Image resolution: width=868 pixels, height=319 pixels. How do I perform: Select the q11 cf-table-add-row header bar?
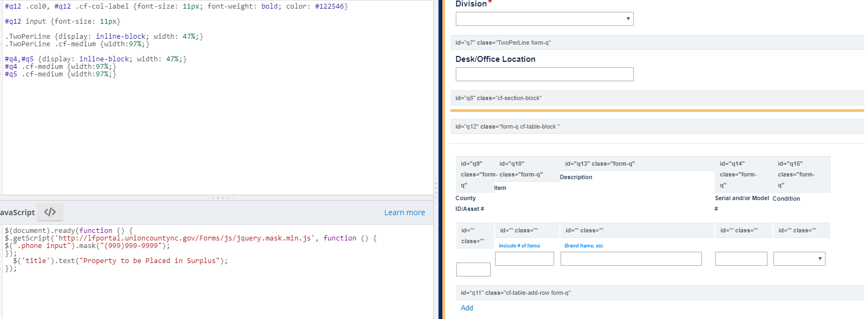point(656,293)
